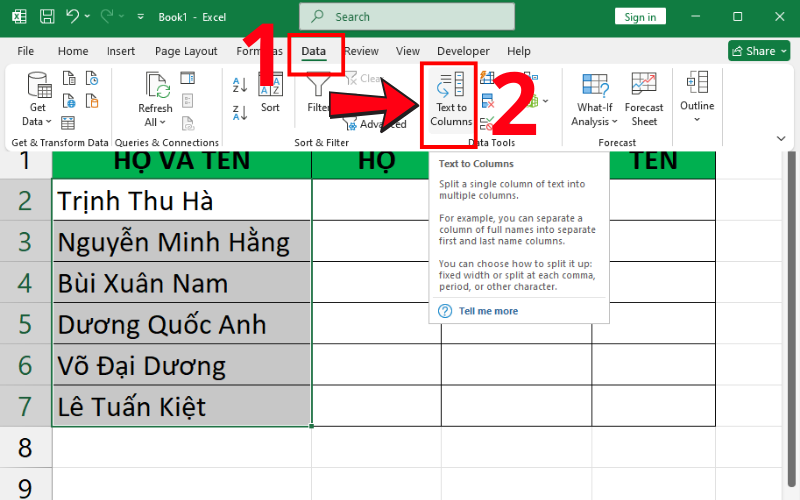
Task: Expand the Get Data dropdown arrow
Action: [49, 121]
